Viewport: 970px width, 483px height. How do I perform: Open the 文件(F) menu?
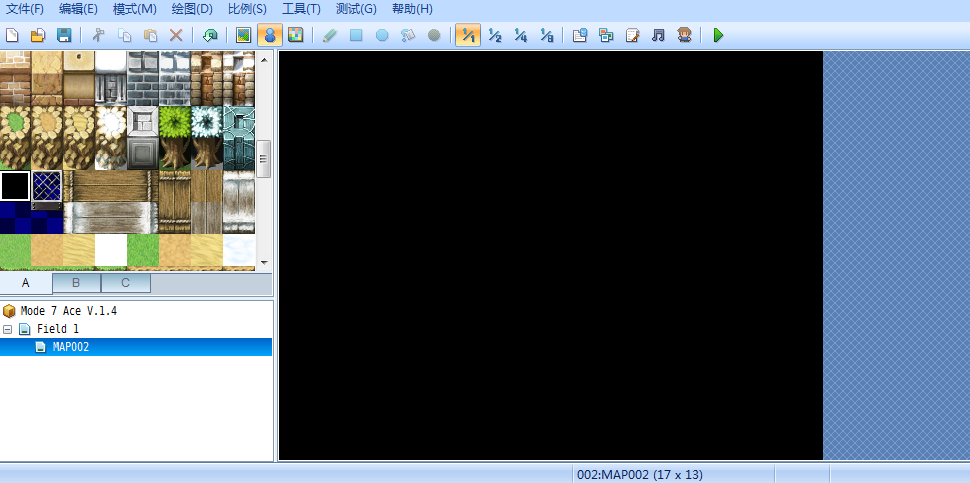pyautogui.click(x=25, y=9)
